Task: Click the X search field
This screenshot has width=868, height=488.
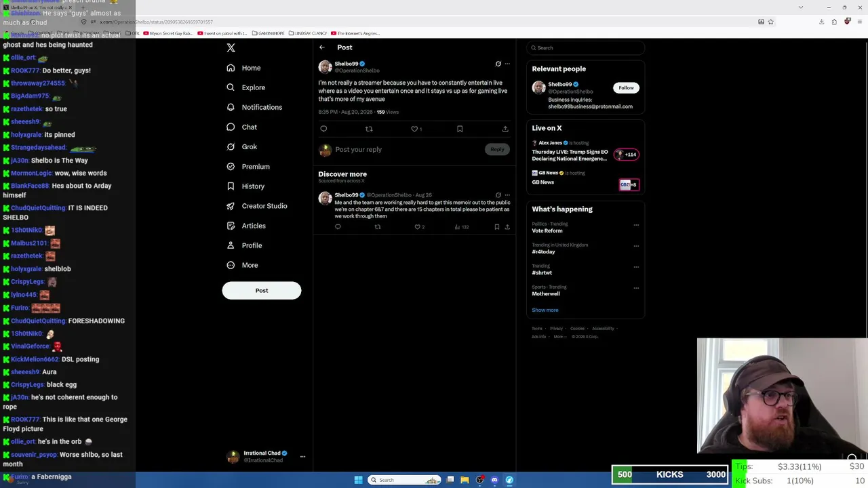Action: tap(585, 47)
